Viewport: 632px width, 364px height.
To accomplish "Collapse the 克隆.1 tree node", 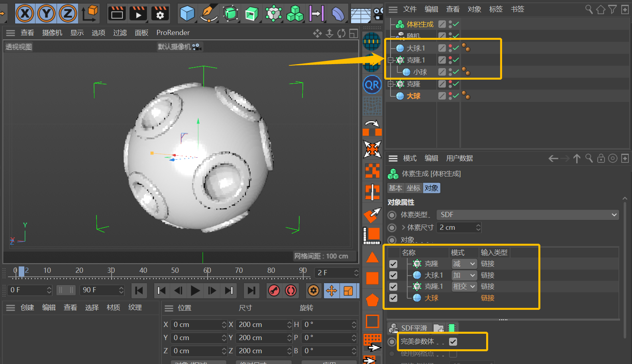I will [391, 60].
